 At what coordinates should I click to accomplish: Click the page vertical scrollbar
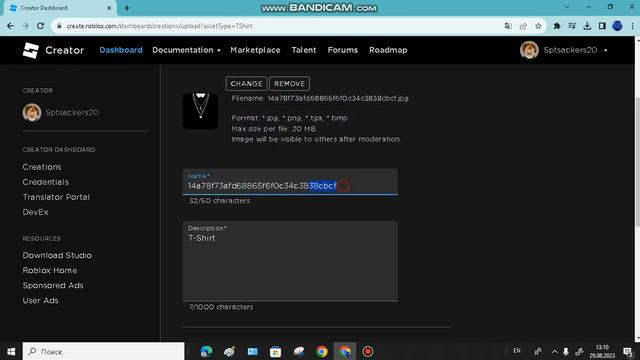(638, 161)
